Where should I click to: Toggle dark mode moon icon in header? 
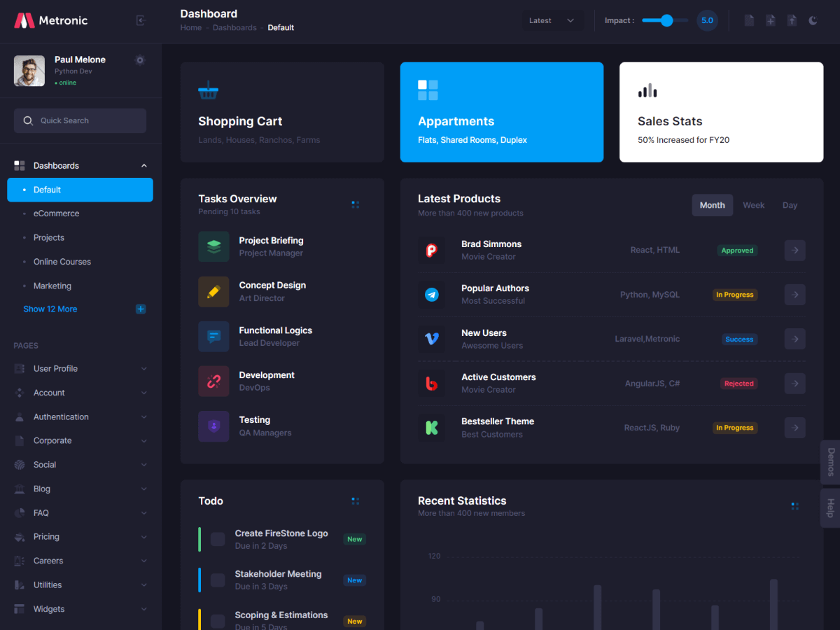[x=813, y=21]
